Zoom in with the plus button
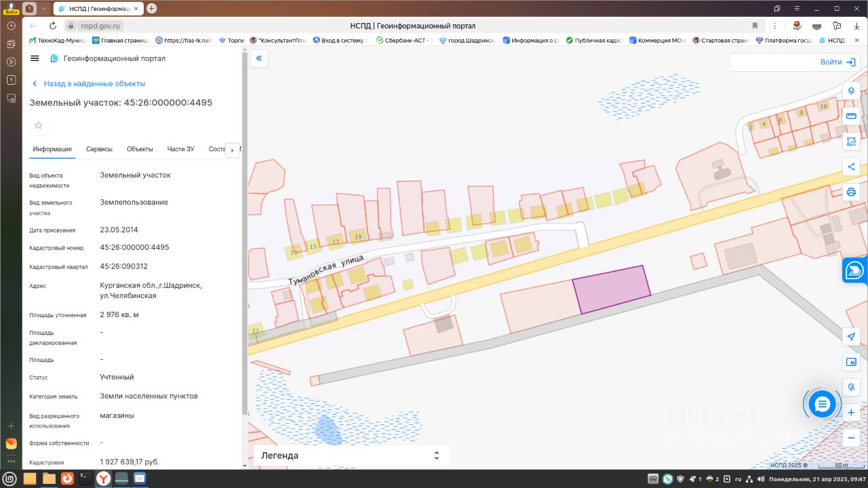868x488 pixels. [851, 412]
